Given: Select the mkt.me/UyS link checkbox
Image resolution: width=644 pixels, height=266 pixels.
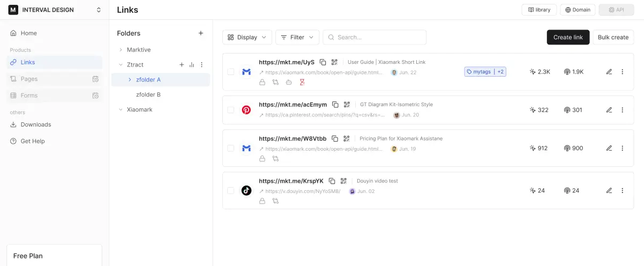Looking at the screenshot, I should [x=230, y=72].
